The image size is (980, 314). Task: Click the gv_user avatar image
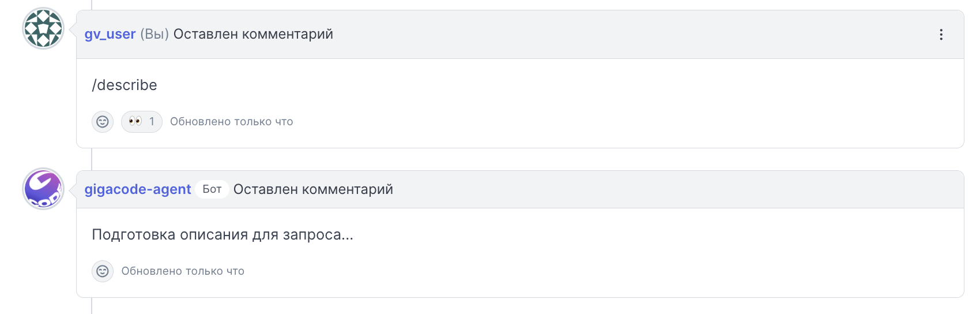tap(43, 28)
